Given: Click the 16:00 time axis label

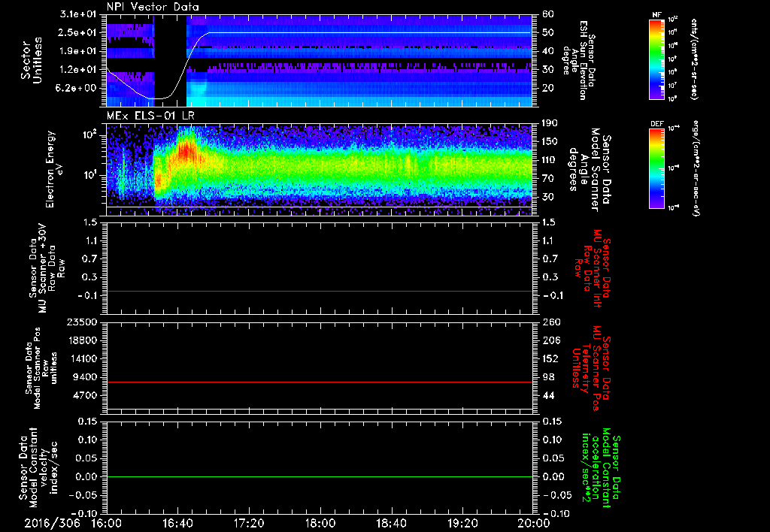Looking at the screenshot, I should [x=107, y=524].
